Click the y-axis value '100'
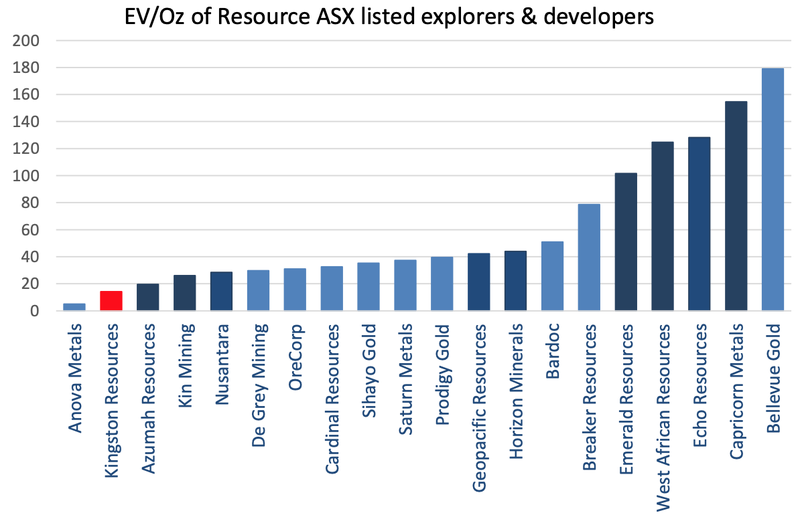Viewport: 800px width, 515px height. [x=26, y=176]
